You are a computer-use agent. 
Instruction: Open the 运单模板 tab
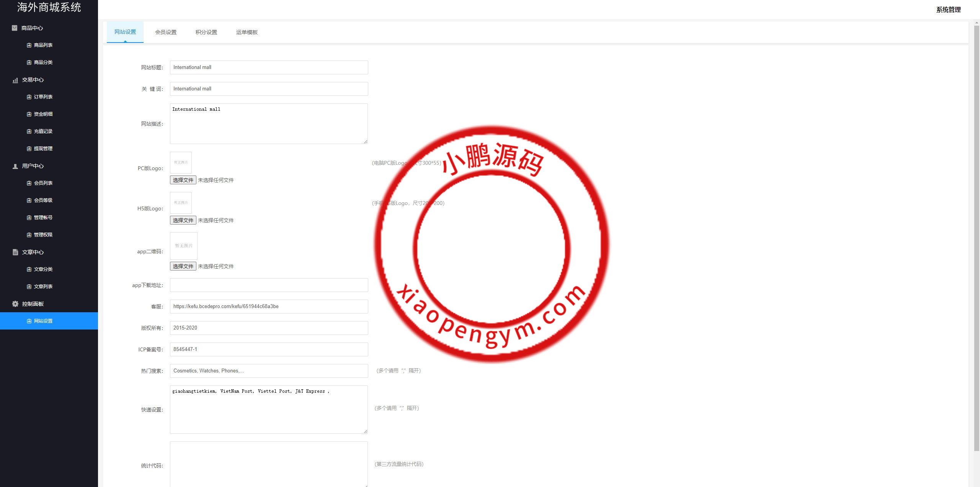coord(247,32)
